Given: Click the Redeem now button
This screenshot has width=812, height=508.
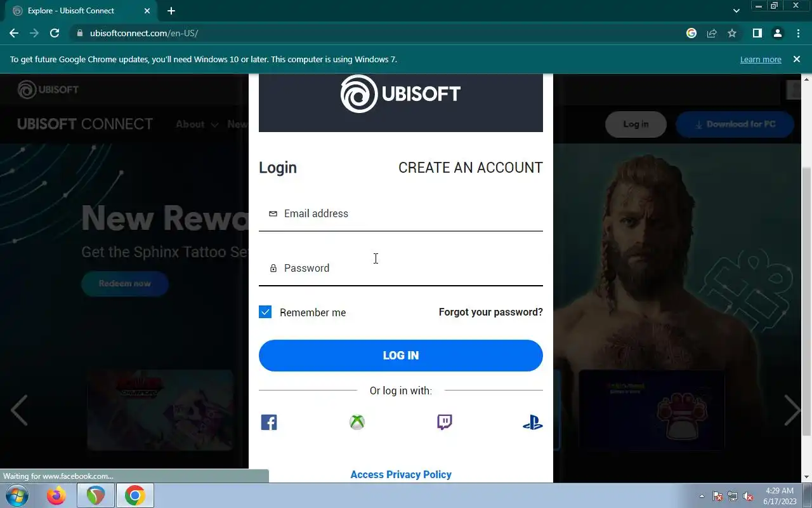Looking at the screenshot, I should [125, 283].
